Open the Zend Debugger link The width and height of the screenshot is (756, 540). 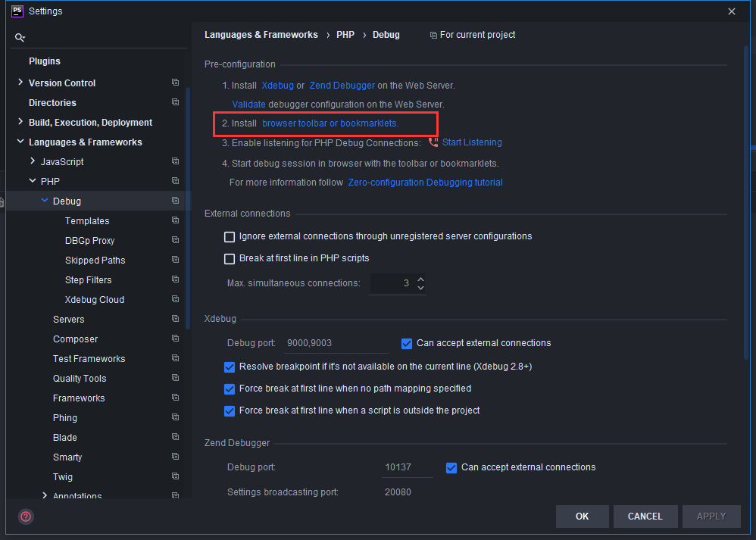(x=342, y=86)
